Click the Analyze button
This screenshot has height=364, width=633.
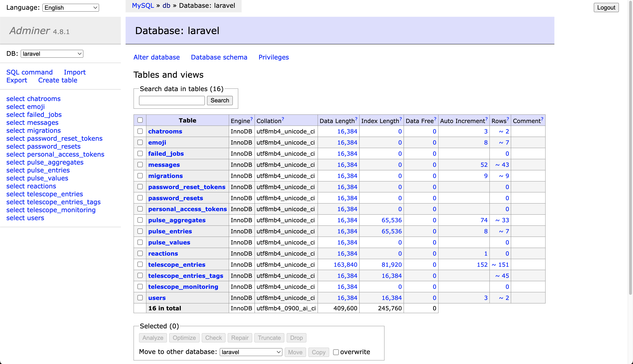coord(153,338)
